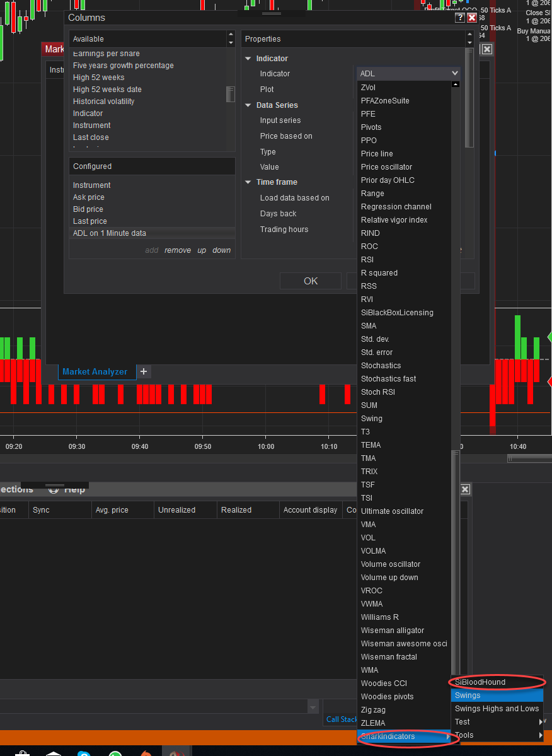Image resolution: width=552 pixels, height=756 pixels.
Task: Click the Columns dialog help question-mark icon
Action: click(460, 18)
